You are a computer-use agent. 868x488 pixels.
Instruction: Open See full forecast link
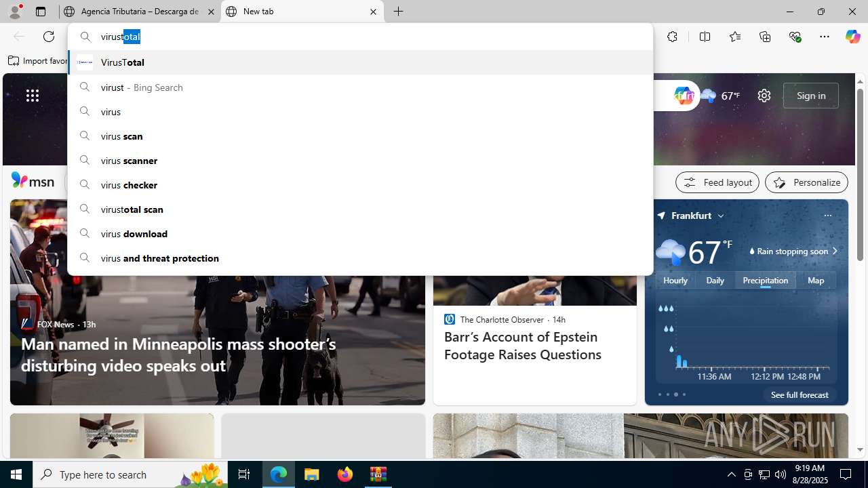coord(800,394)
